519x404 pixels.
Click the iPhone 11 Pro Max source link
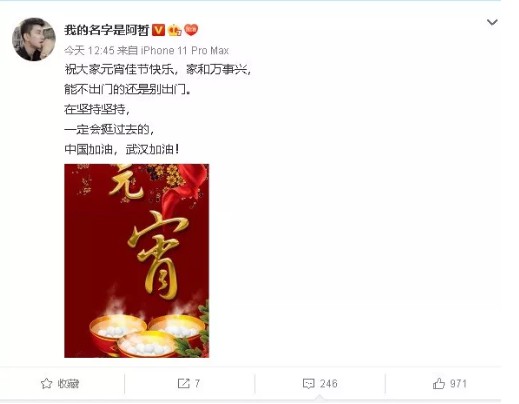click(x=185, y=50)
